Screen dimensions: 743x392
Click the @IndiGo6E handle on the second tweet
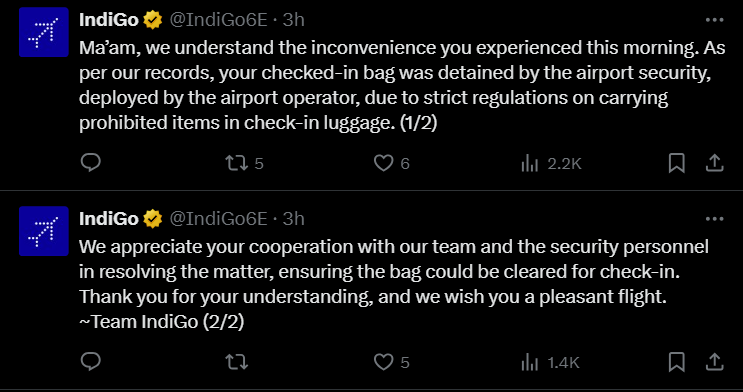(218, 219)
